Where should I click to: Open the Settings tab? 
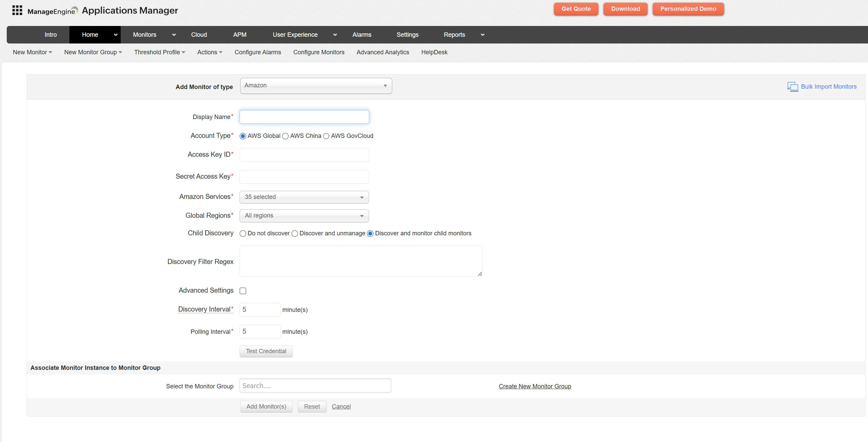pyautogui.click(x=407, y=35)
